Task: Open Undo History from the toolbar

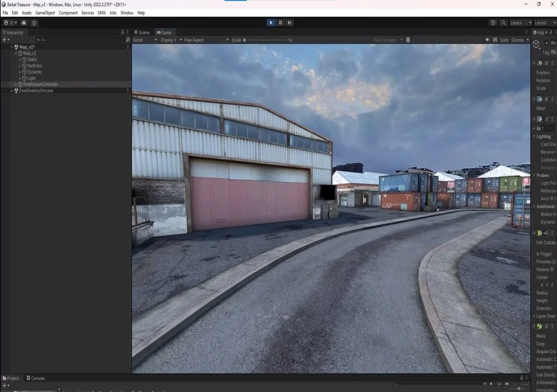Action: click(x=493, y=23)
